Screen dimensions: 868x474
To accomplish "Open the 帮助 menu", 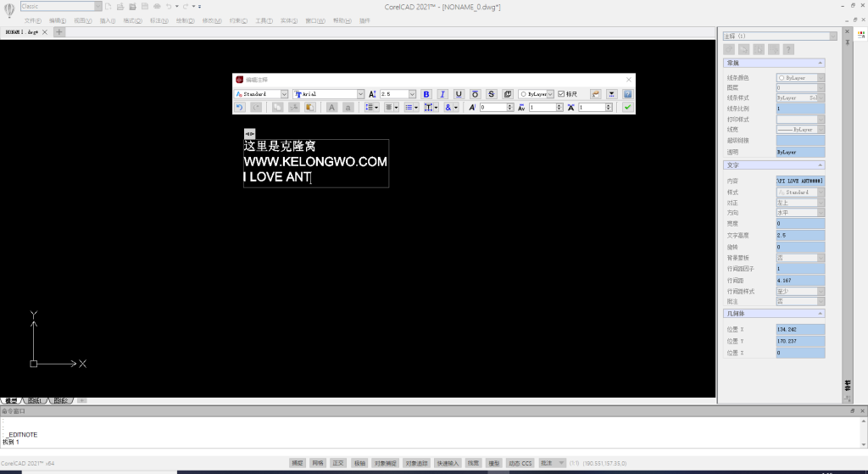I will tap(342, 20).
